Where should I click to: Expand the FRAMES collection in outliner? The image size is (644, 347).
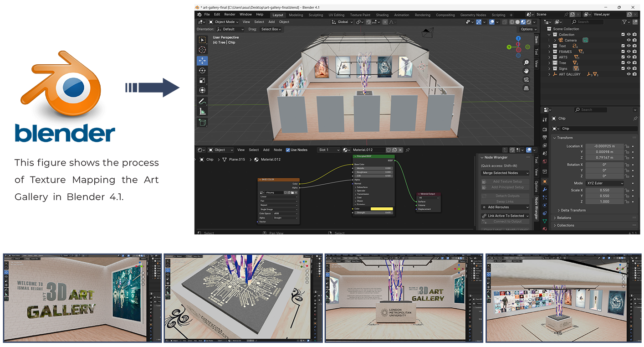[549, 52]
